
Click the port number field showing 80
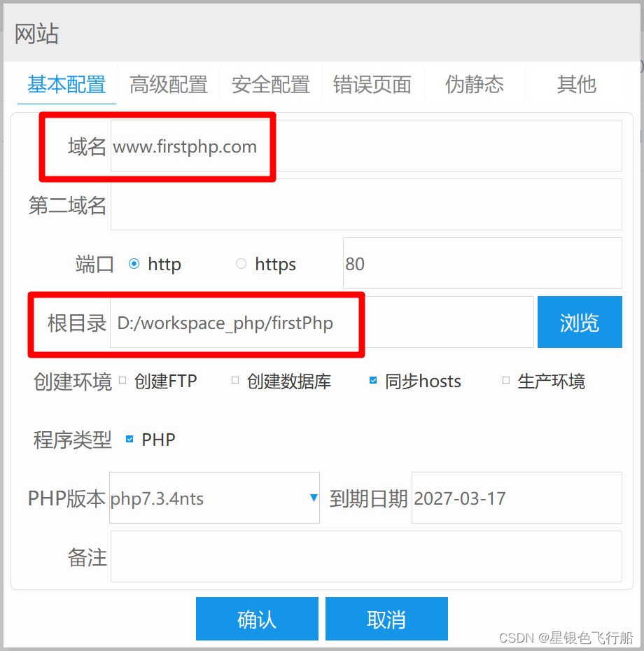(x=482, y=263)
